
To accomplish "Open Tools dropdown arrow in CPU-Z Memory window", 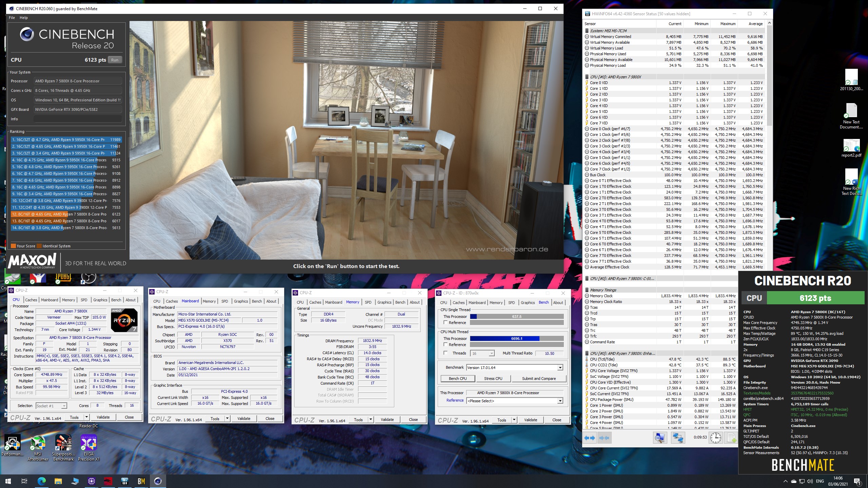I will point(371,420).
